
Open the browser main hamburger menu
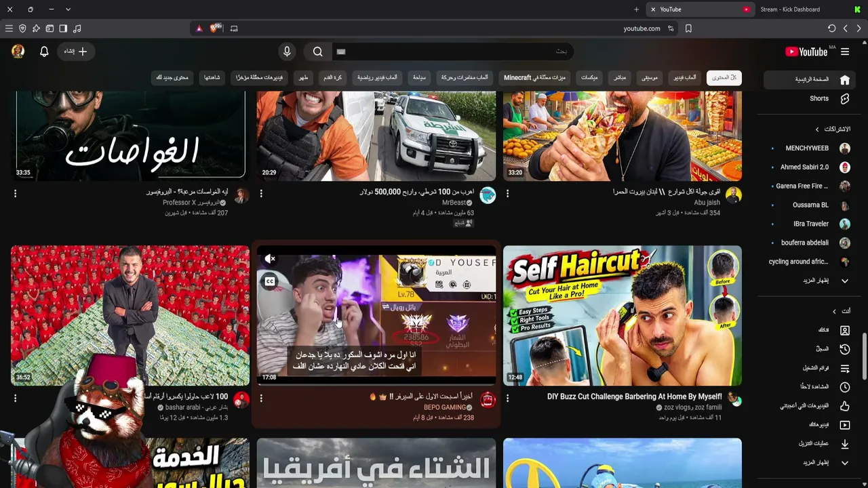[x=9, y=28]
